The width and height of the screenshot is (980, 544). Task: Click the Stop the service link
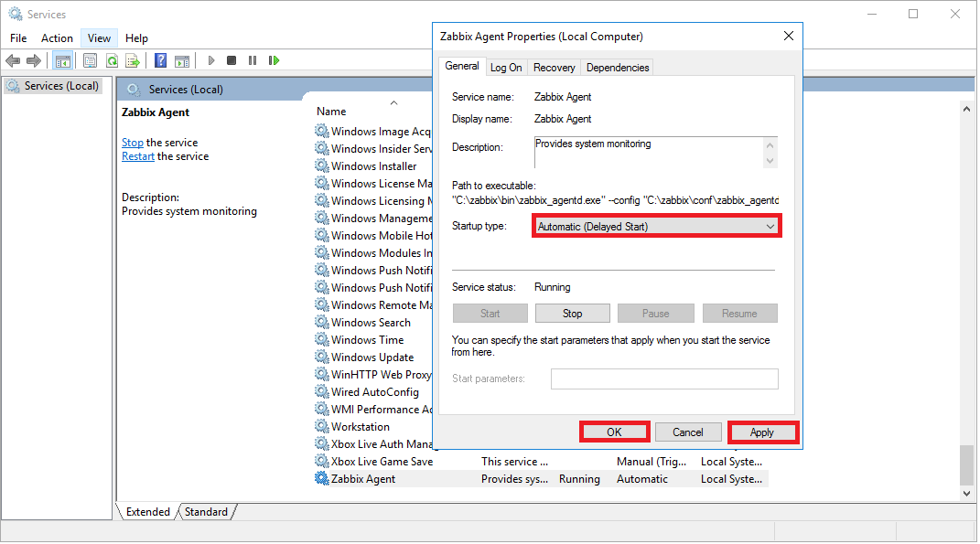tap(133, 143)
